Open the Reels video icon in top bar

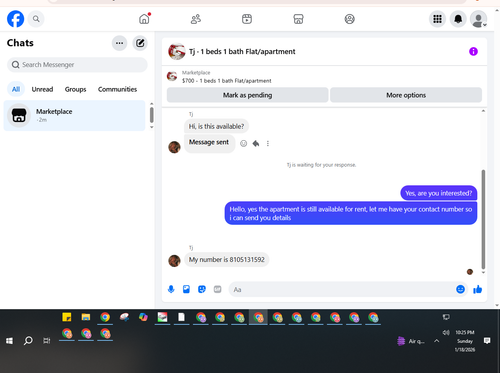247,19
